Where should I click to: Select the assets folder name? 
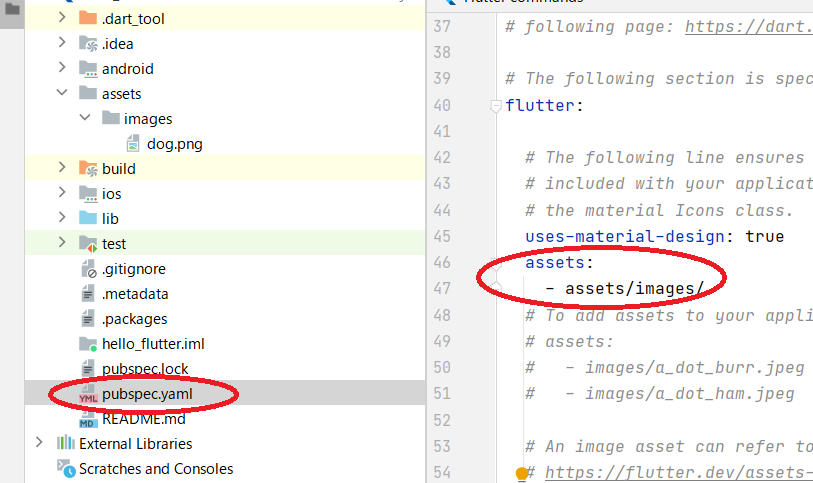click(121, 94)
